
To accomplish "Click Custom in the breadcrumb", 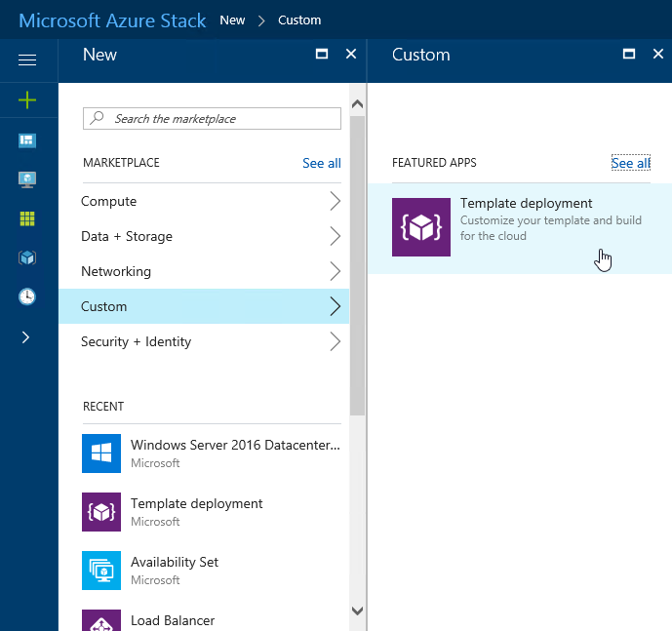I will tap(299, 20).
